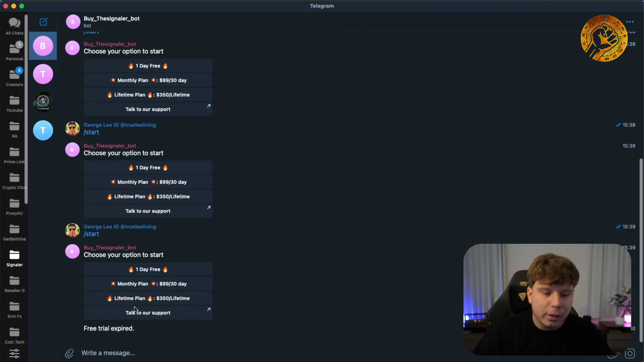Open the chat with the pink T avatar
The height and width of the screenshot is (362, 644).
[43, 74]
